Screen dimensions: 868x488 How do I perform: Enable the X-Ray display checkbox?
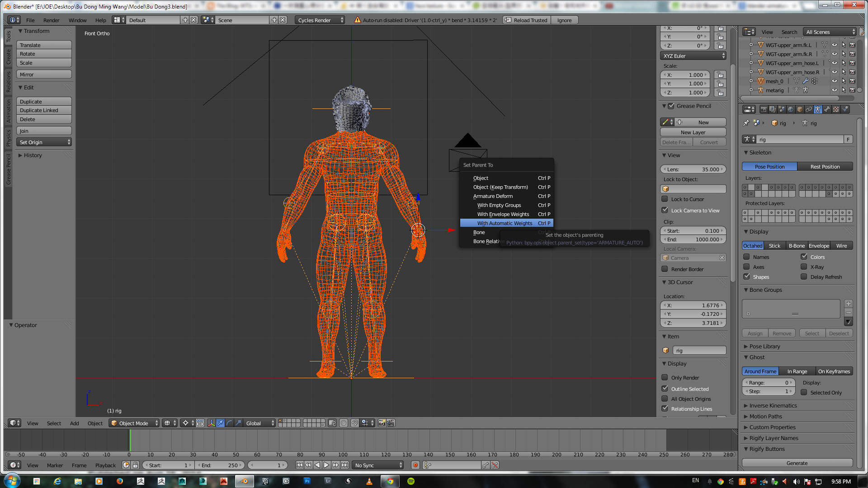[x=804, y=267]
